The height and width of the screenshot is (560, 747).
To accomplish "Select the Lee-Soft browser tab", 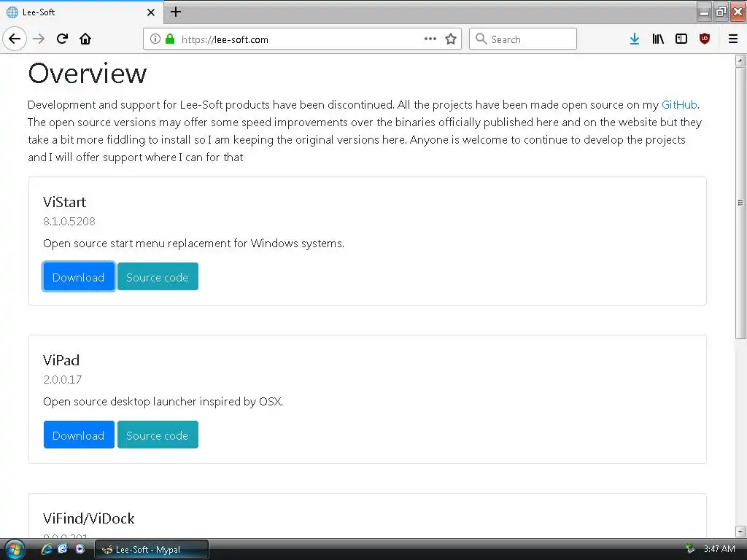I will [81, 12].
